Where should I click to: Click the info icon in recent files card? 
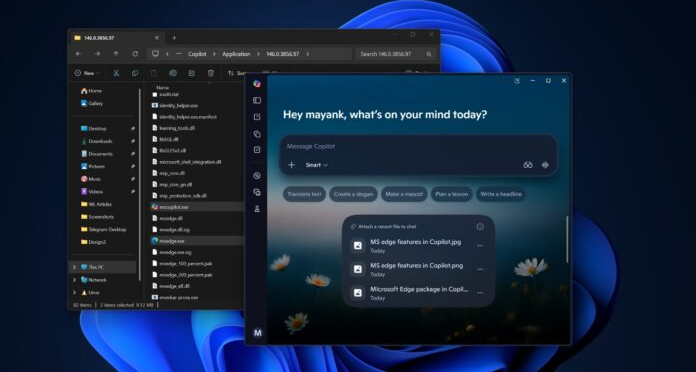[x=480, y=226]
